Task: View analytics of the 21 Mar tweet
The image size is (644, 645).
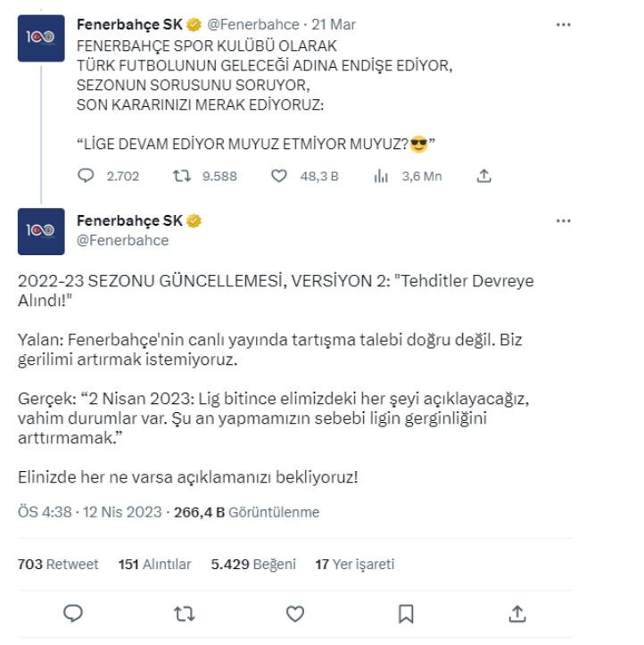Action: click(x=379, y=176)
